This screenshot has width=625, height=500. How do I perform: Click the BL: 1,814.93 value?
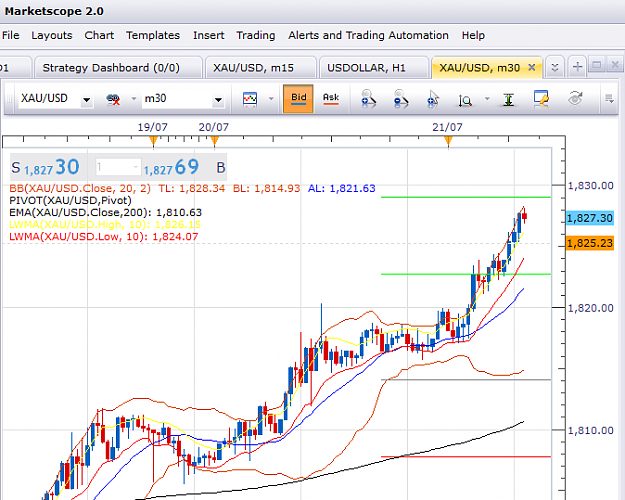pyautogui.click(x=266, y=189)
